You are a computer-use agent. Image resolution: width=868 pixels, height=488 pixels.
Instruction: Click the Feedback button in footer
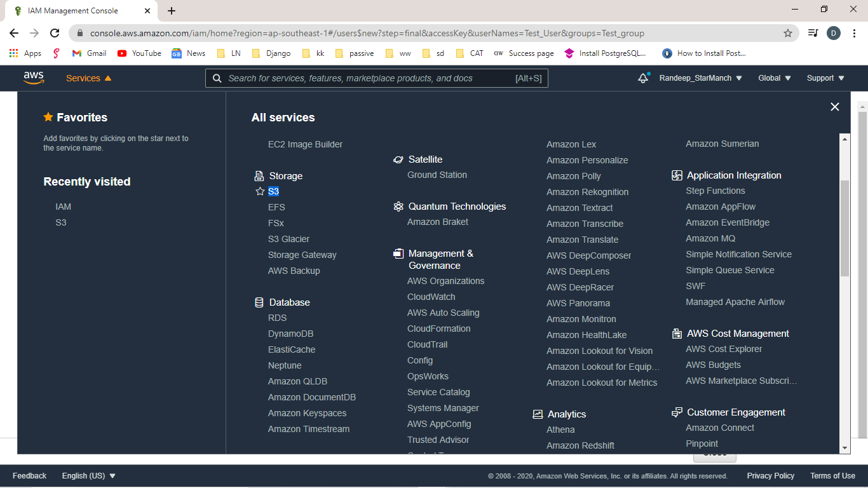point(29,476)
